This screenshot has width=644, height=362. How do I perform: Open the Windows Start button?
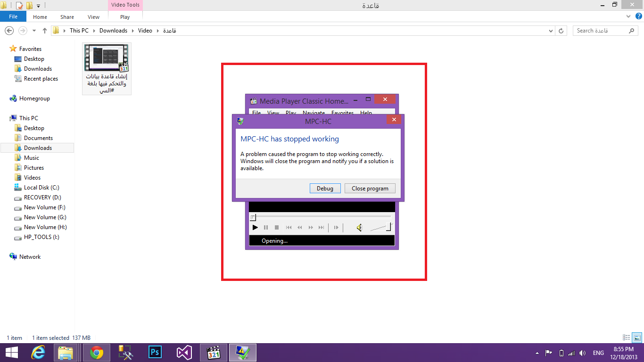point(11,353)
